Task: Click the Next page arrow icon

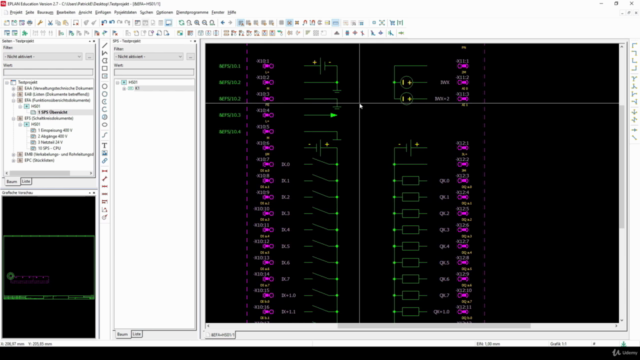Action: point(230,23)
